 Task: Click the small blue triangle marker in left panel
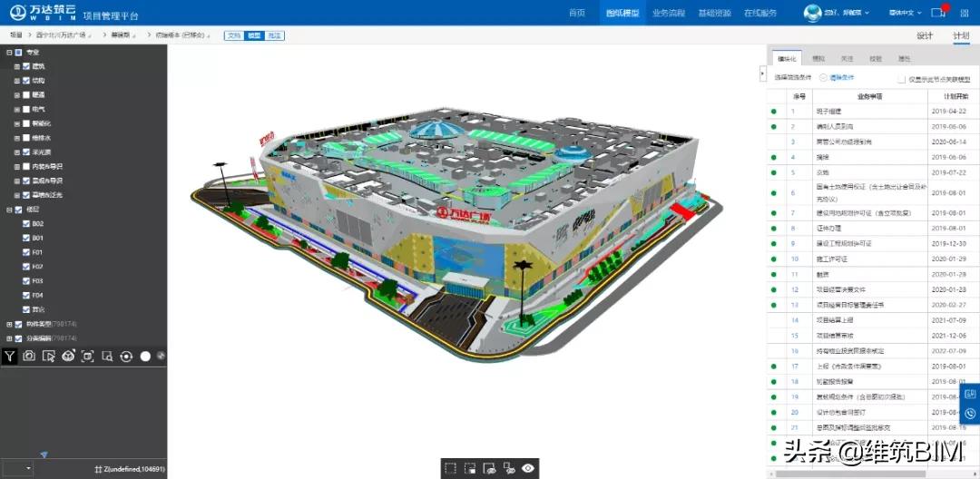click(44, 455)
